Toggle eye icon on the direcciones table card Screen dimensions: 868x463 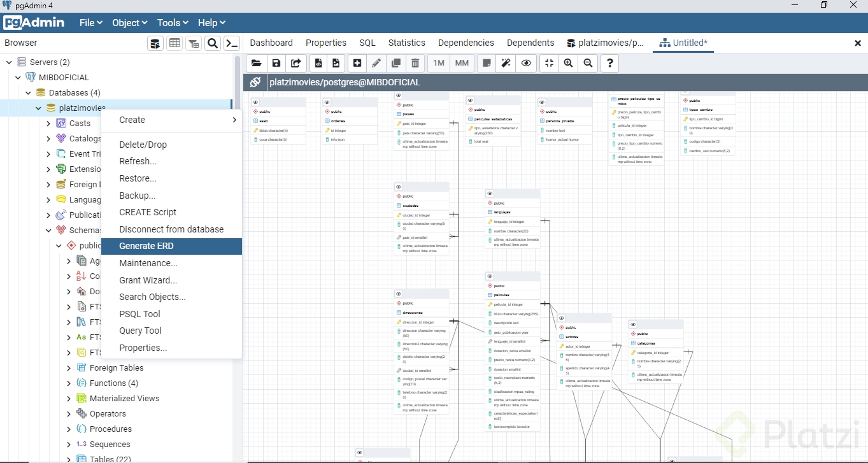[399, 294]
